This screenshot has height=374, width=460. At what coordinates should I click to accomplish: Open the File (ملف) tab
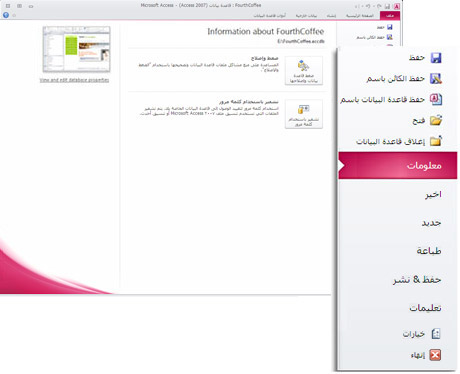(x=390, y=16)
